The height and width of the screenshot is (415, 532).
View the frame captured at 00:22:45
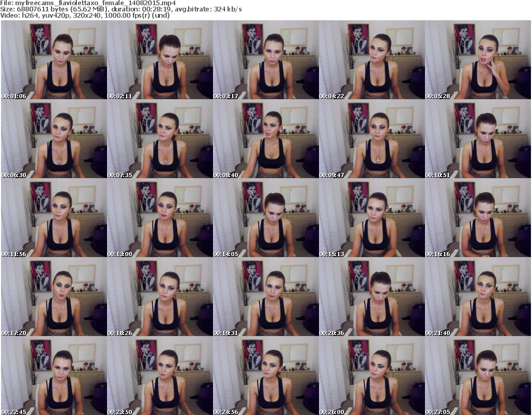pyautogui.click(x=54, y=376)
